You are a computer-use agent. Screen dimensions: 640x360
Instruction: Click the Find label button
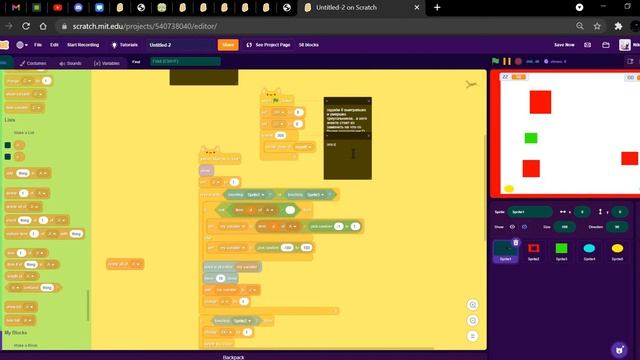pos(136,62)
